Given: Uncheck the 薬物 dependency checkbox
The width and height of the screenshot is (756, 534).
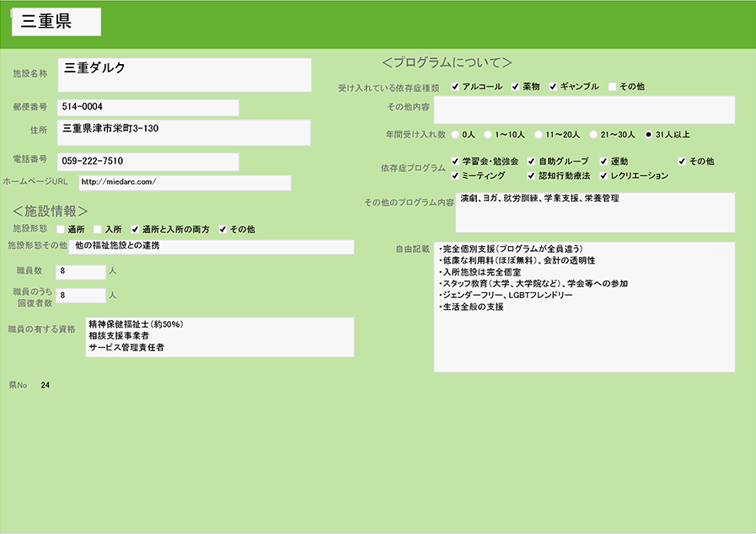Looking at the screenshot, I should [516, 87].
